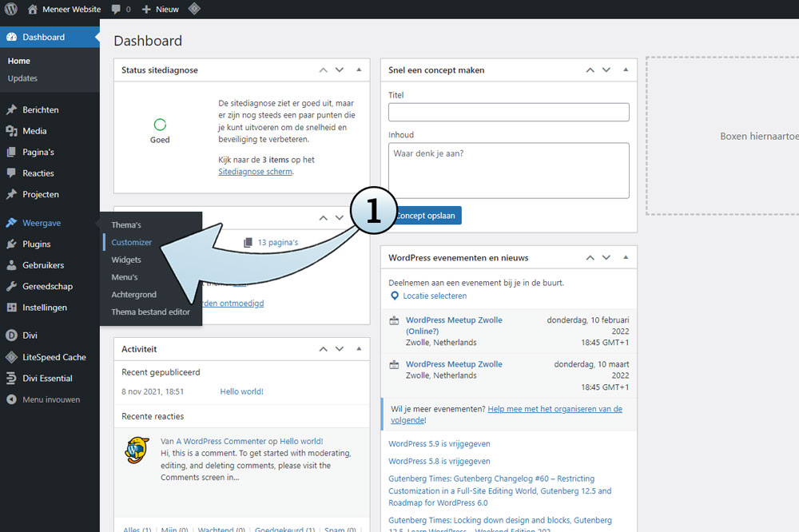Select the Media icon in sidebar

[x=11, y=131]
